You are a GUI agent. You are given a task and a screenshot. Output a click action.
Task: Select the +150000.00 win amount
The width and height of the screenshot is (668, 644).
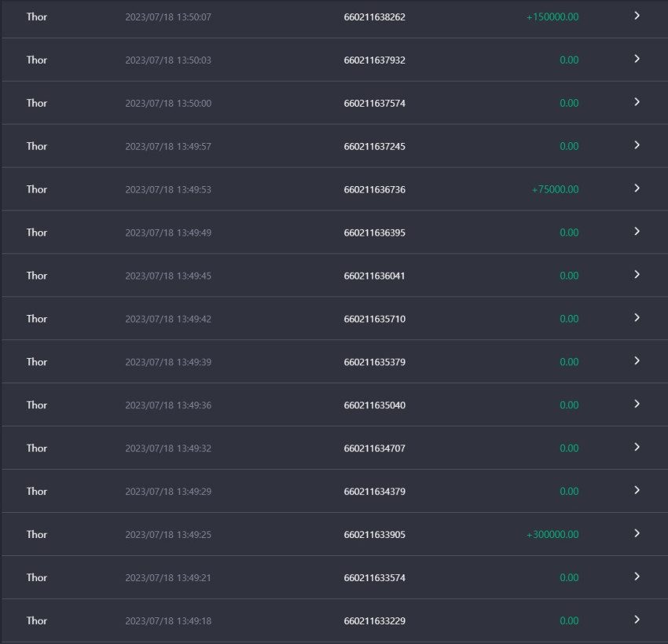pos(552,17)
